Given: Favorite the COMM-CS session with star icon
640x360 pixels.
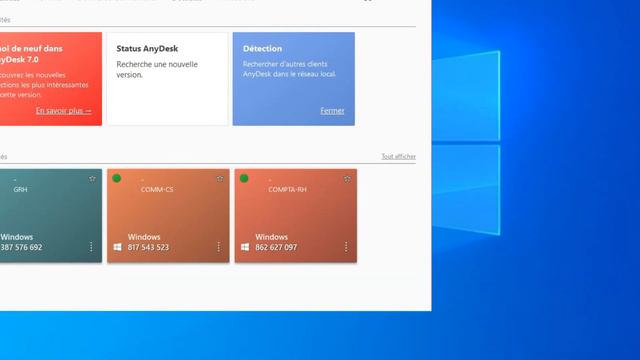Looking at the screenshot, I should tap(220, 179).
